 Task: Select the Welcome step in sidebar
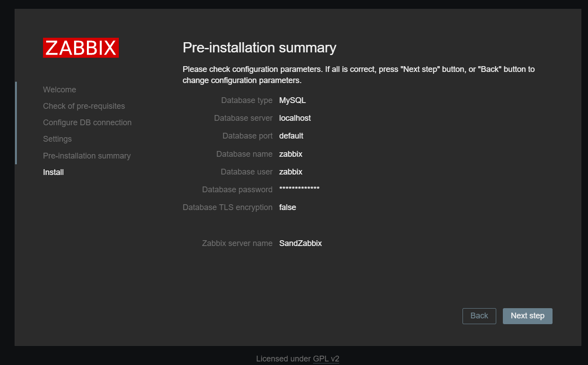point(59,90)
